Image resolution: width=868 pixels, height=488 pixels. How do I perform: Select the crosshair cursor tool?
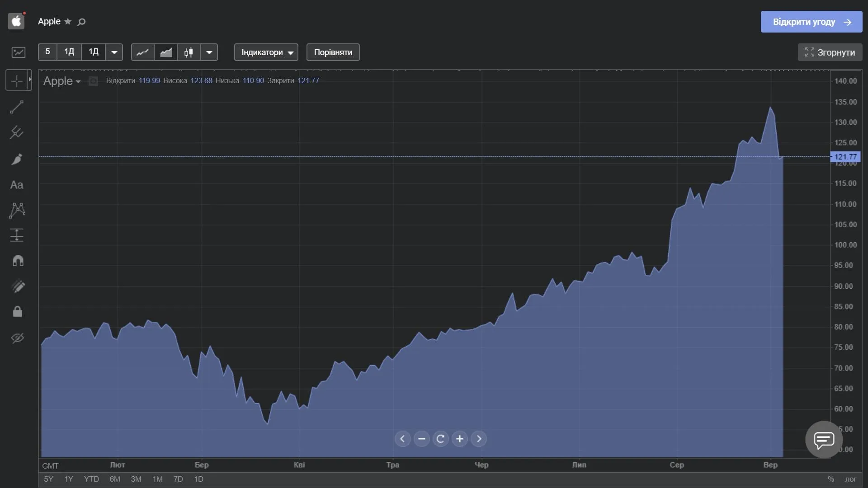point(16,80)
